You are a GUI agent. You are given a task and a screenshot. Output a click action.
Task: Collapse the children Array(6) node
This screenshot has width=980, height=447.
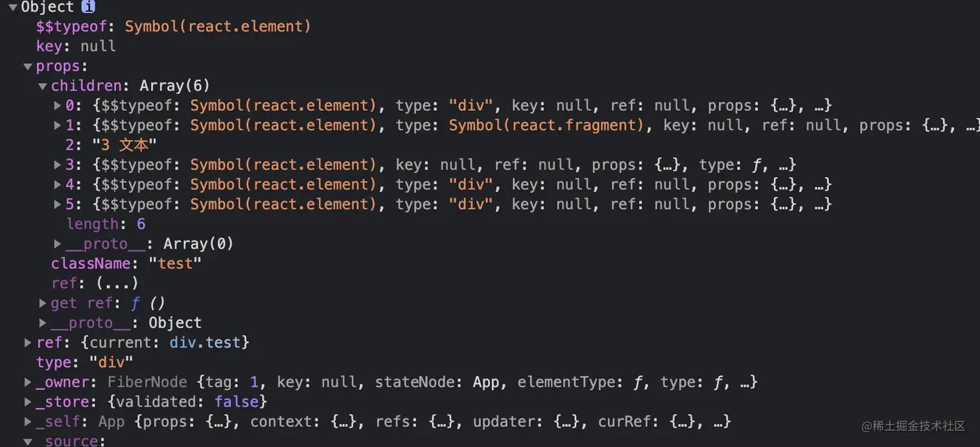(42, 86)
